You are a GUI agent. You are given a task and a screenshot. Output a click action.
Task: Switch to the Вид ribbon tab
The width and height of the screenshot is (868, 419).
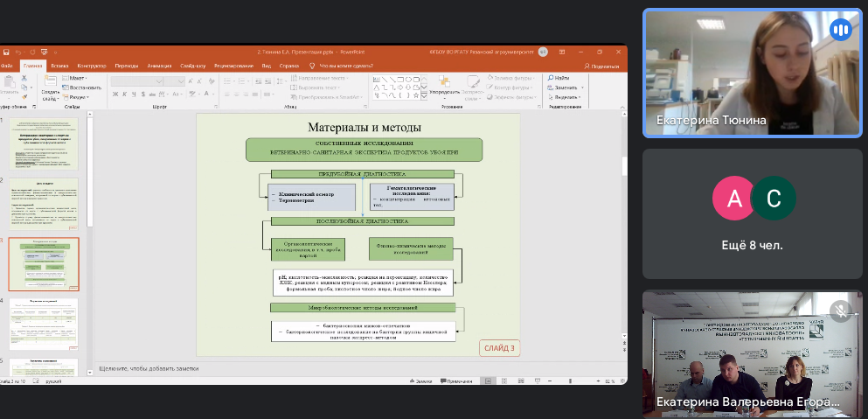(267, 66)
